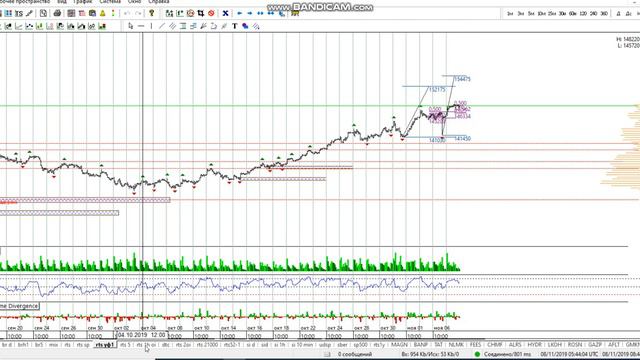This screenshot has width=640, height=360.
Task: Select the 60м timeframe button
Action: click(573, 14)
